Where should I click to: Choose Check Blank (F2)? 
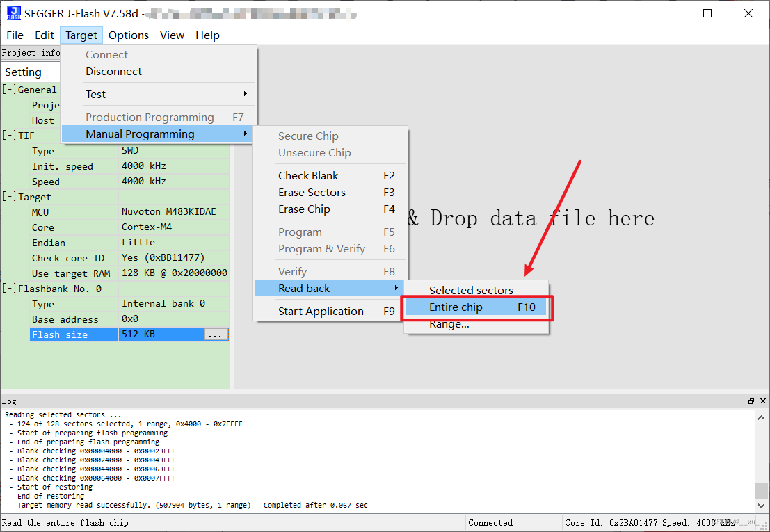(x=330, y=176)
